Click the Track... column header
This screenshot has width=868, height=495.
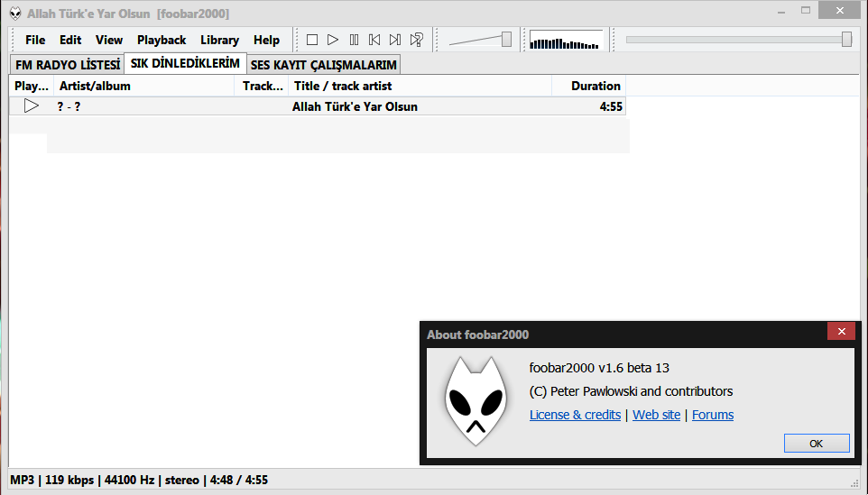click(x=262, y=86)
